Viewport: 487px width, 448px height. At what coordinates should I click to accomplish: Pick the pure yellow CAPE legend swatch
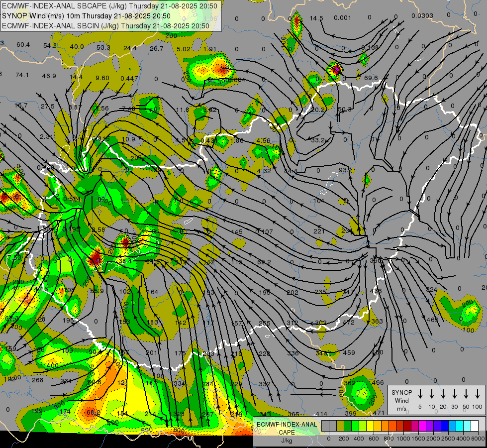click(370, 426)
